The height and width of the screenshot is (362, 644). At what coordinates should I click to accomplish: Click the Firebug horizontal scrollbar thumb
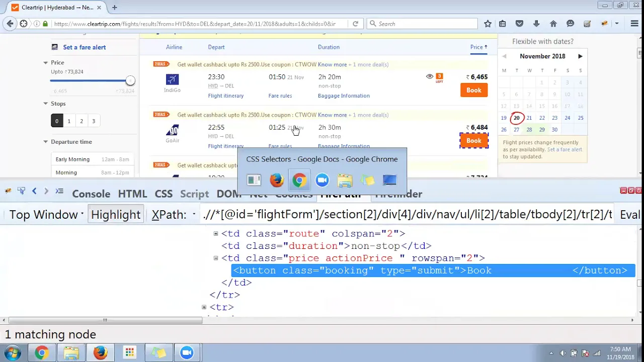tap(105, 320)
